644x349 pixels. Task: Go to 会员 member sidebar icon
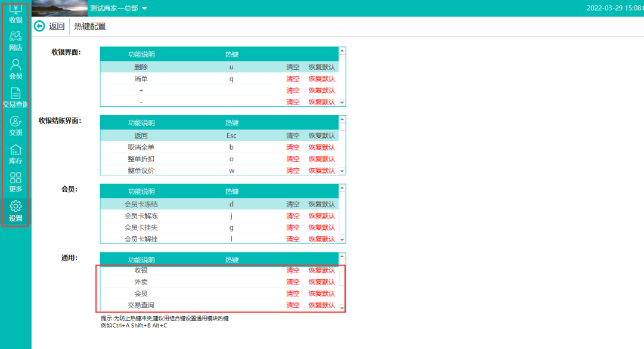pos(16,68)
